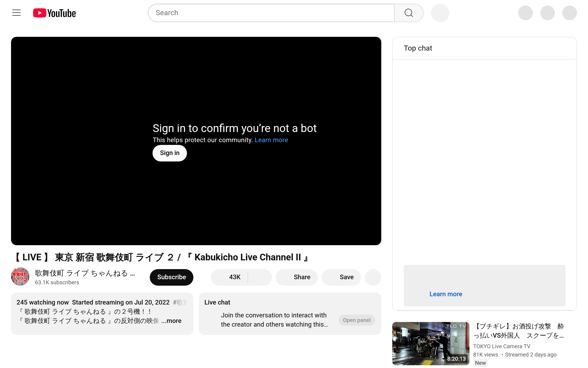Open the hamburger guide menu
This screenshot has height=368, width=588.
(17, 13)
